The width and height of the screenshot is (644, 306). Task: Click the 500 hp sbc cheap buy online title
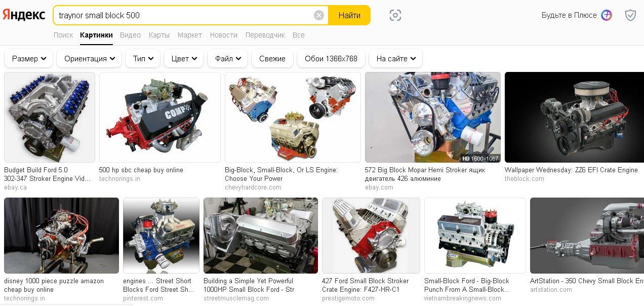coord(141,170)
